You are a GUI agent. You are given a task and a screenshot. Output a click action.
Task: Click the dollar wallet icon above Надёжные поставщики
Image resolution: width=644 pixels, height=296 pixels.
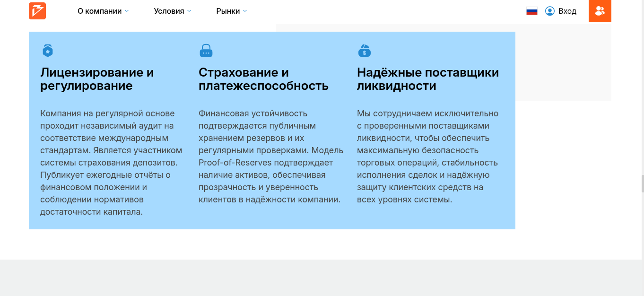(x=364, y=51)
